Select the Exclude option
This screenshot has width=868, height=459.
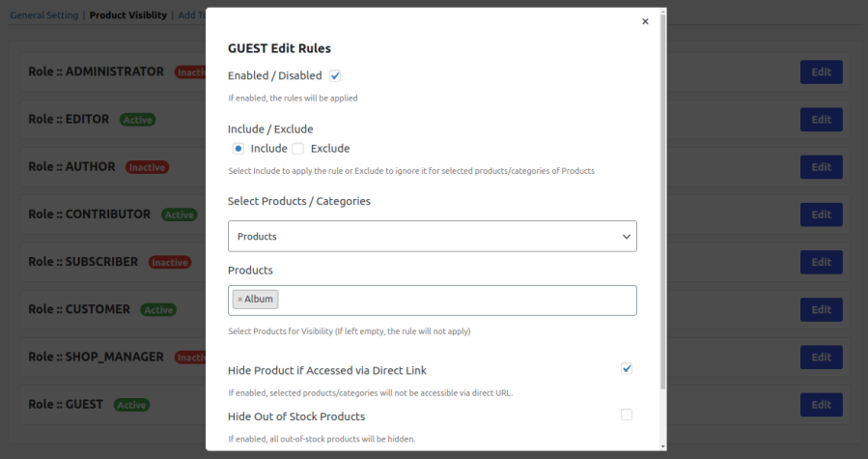(298, 149)
